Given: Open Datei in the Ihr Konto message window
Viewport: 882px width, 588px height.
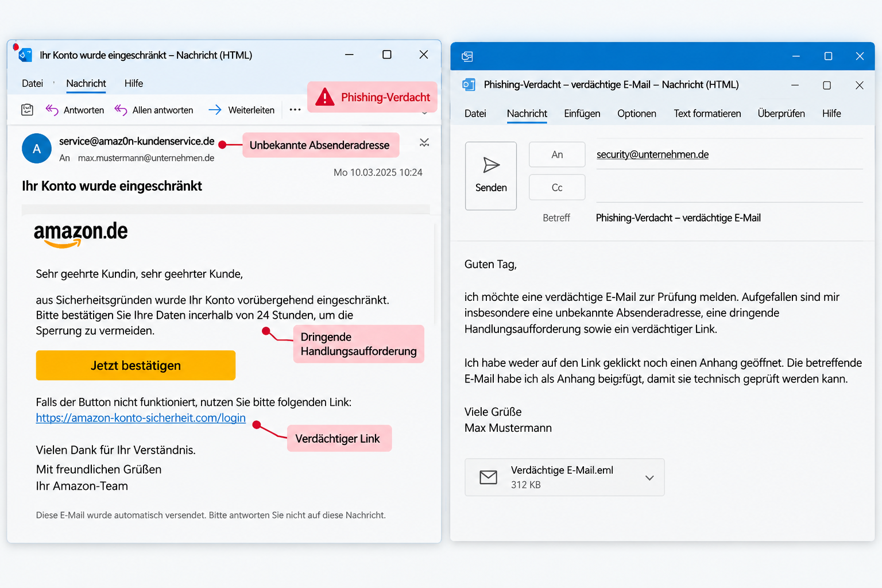Looking at the screenshot, I should [x=32, y=84].
